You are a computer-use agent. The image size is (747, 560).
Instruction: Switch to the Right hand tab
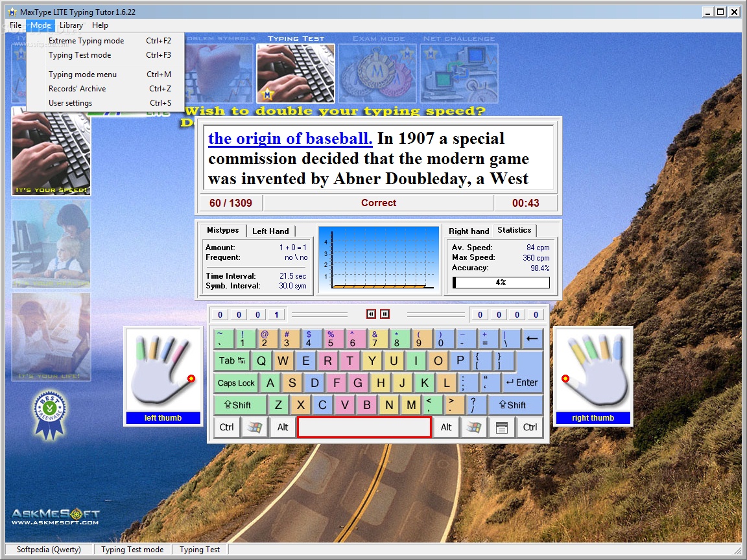click(469, 231)
